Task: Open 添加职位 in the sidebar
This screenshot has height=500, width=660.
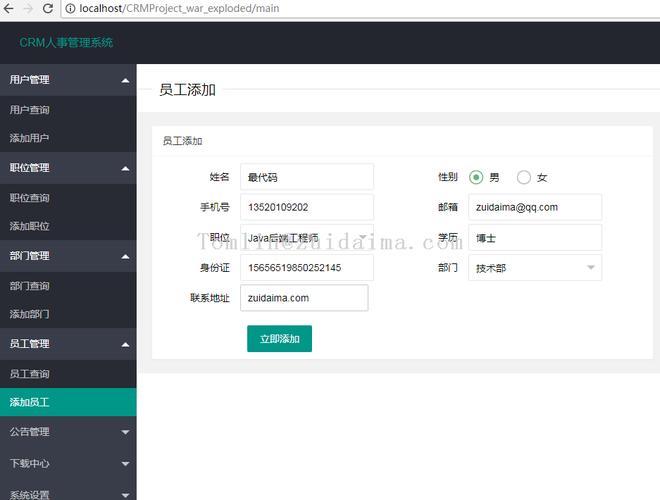Action: (68, 226)
